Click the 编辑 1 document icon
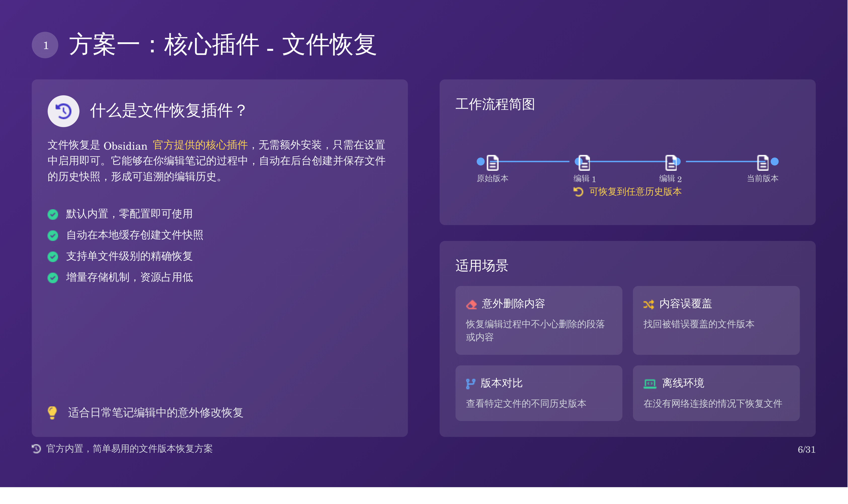Screen dimensions: 848x504 (584, 163)
